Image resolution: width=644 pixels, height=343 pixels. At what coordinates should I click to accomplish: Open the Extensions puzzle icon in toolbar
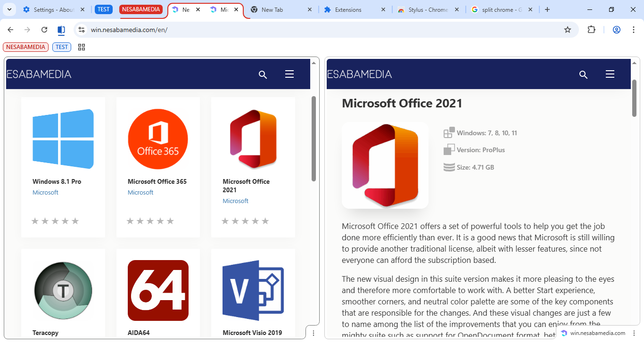coord(591,30)
